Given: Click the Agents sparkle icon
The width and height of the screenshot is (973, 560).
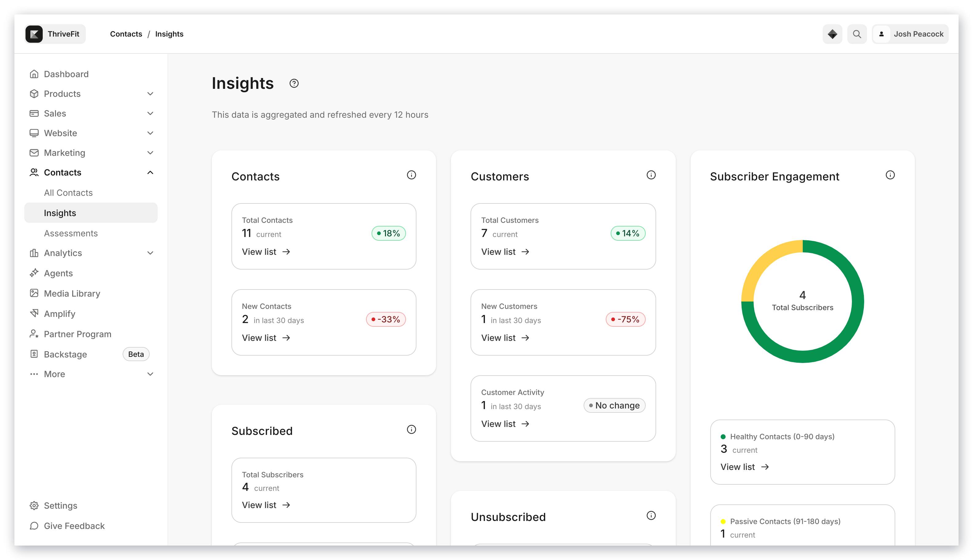Looking at the screenshot, I should (x=34, y=273).
